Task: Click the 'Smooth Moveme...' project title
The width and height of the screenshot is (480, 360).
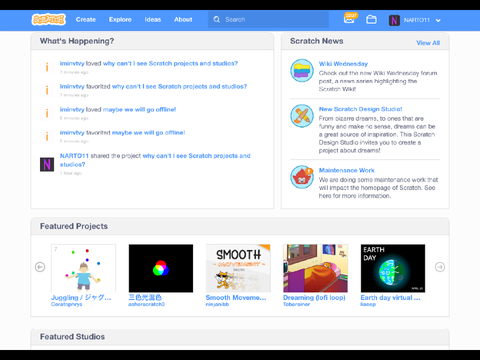Action: tap(236, 297)
